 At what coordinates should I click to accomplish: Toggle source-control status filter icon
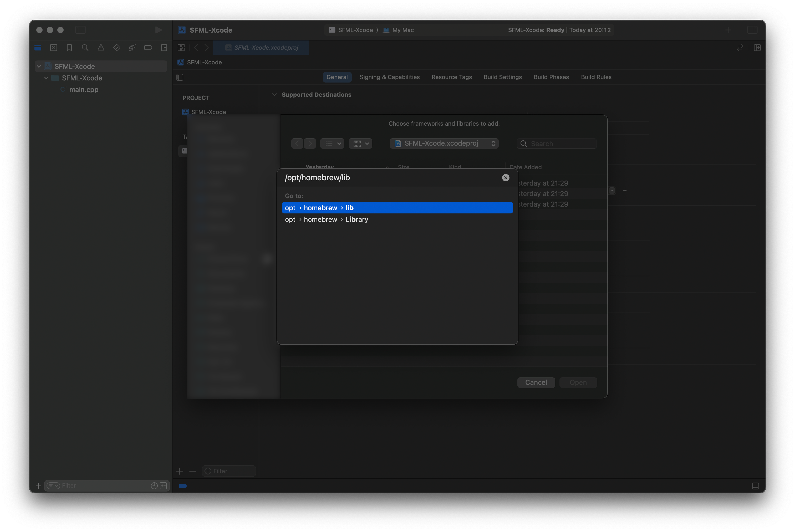pyautogui.click(x=164, y=485)
